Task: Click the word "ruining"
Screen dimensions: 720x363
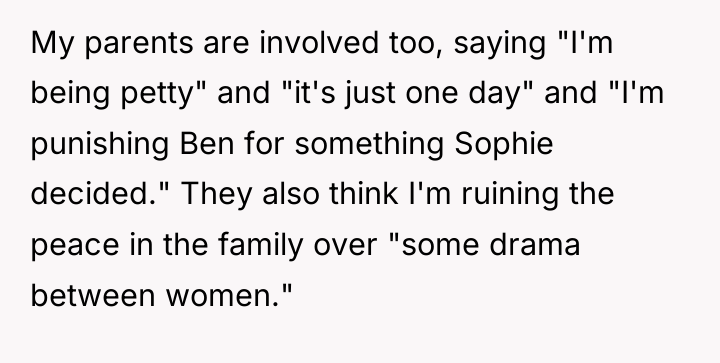Action: 510,195
